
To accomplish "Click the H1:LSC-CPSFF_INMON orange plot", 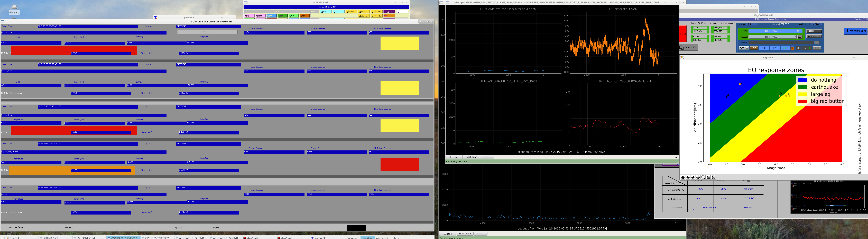I will [623, 42].
